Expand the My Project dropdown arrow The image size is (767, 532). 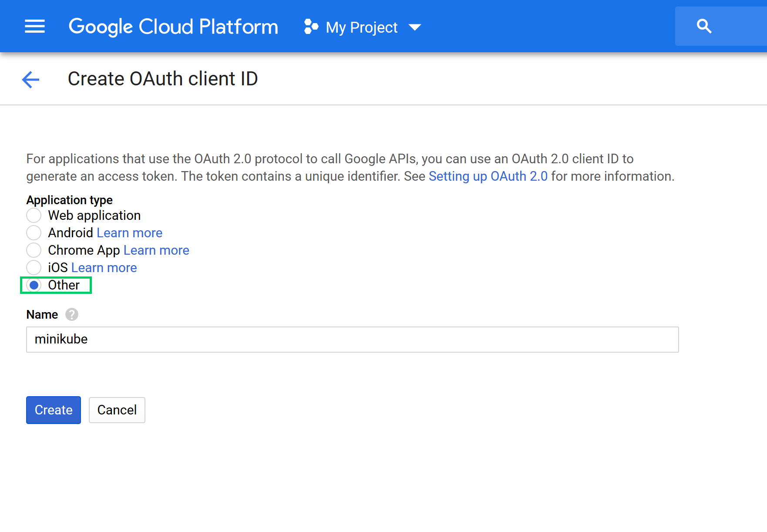pyautogui.click(x=415, y=27)
